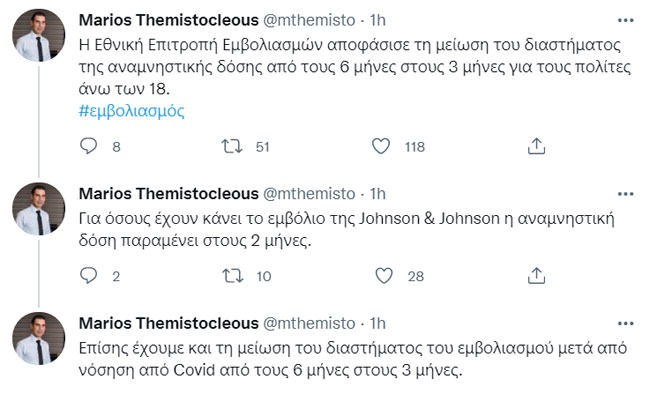Open the profile avatar of first tweet

39,35
